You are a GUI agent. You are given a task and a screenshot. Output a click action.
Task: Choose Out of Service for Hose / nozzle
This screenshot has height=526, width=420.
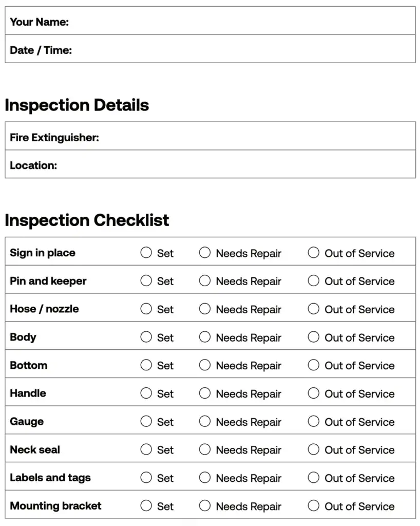313,309
